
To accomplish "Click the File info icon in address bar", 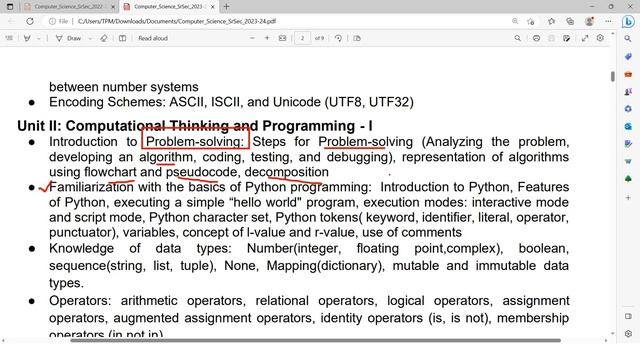I will pyautogui.click(x=58, y=21).
